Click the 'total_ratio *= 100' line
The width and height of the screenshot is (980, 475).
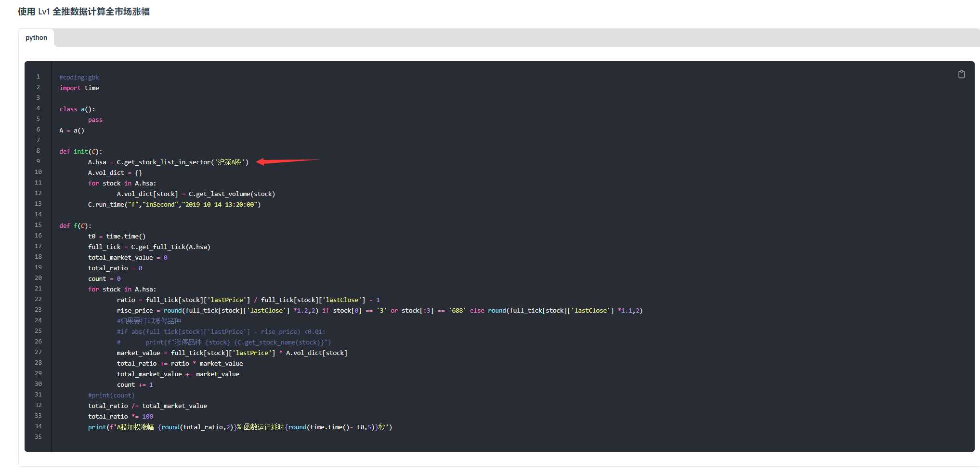[x=120, y=416]
